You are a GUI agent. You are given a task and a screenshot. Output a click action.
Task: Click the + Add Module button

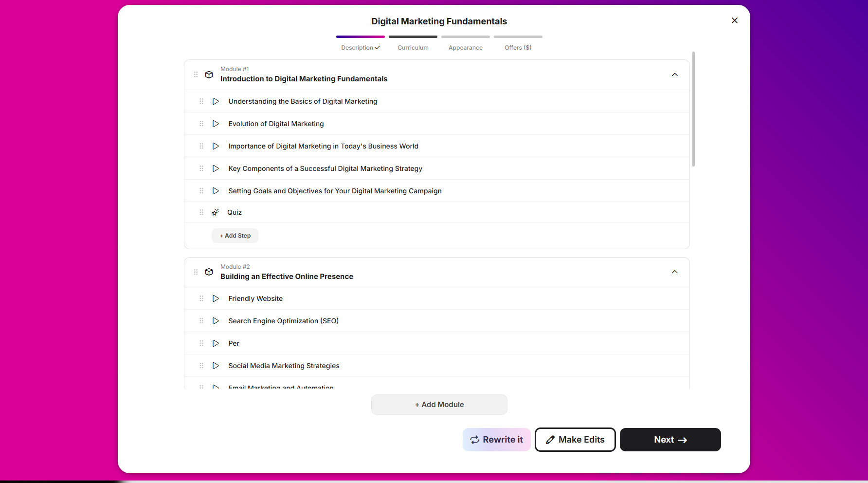click(439, 405)
